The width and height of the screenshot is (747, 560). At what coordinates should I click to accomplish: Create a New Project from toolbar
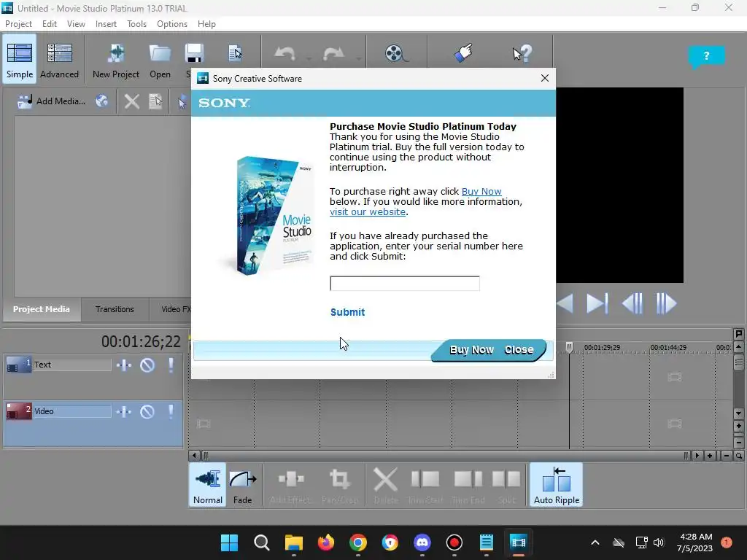(x=116, y=59)
